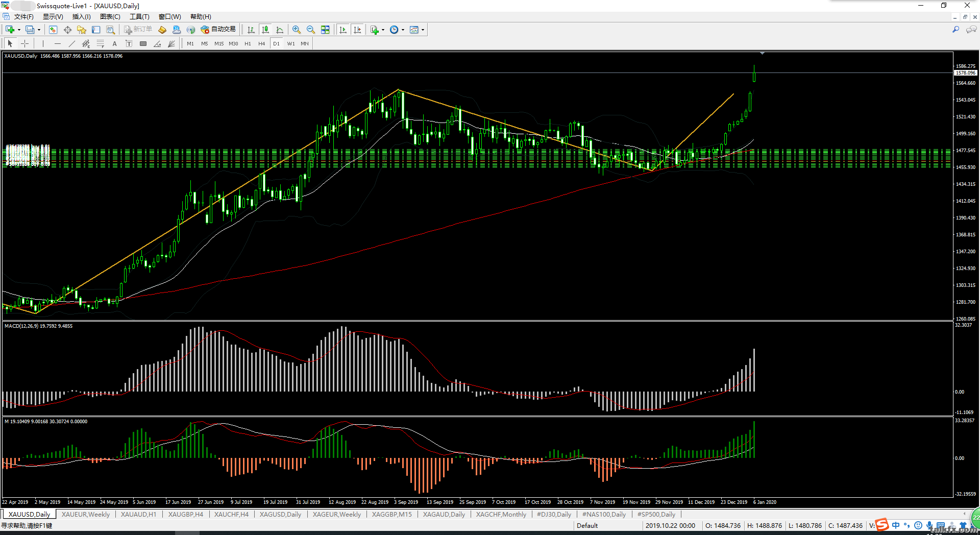980x535 pixels.
Task: Switch timeframe to M15
Action: tap(219, 43)
